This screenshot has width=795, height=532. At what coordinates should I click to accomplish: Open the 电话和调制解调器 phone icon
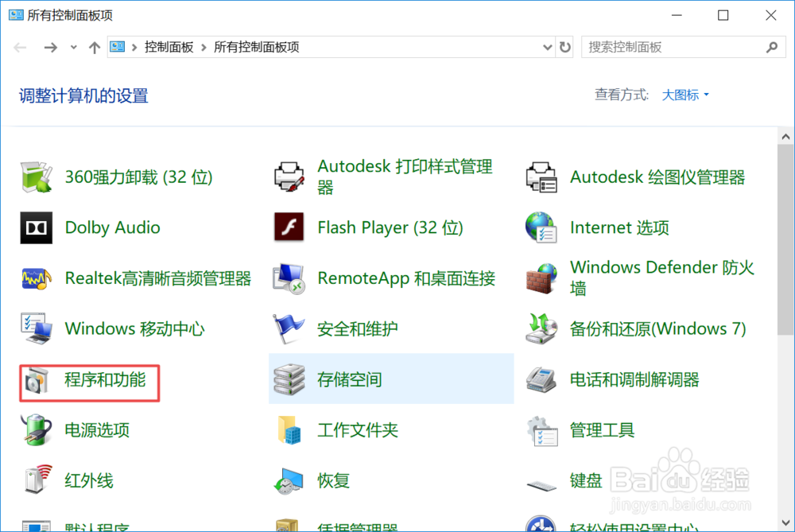(x=541, y=379)
